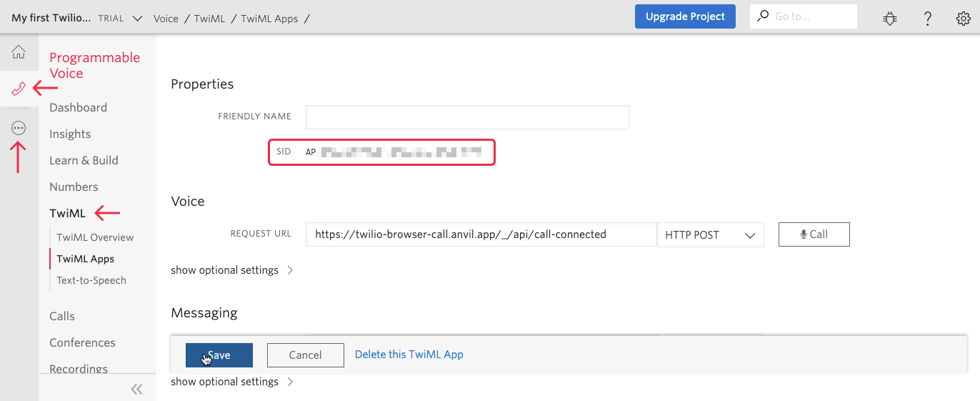Open TwiML Overview in sidebar
The height and width of the screenshot is (401, 980).
[x=95, y=237]
